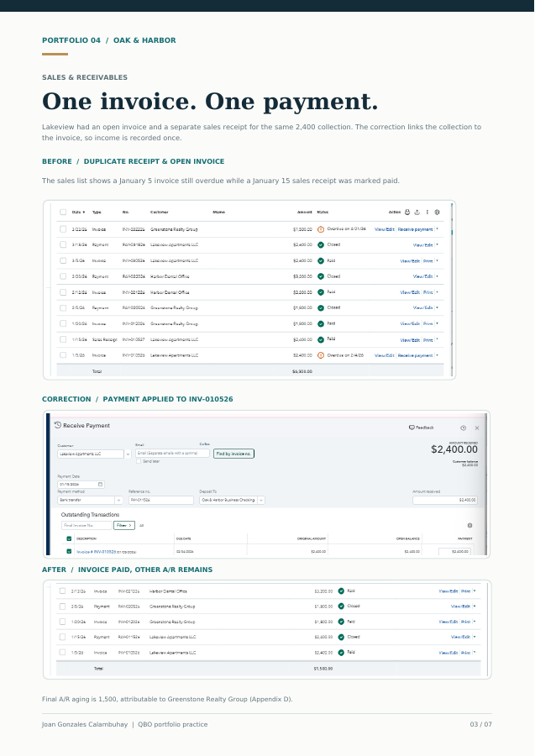Uncheck the Invoice # INV-010526 transaction checkbox
The width and height of the screenshot is (535, 756).
coord(69,551)
